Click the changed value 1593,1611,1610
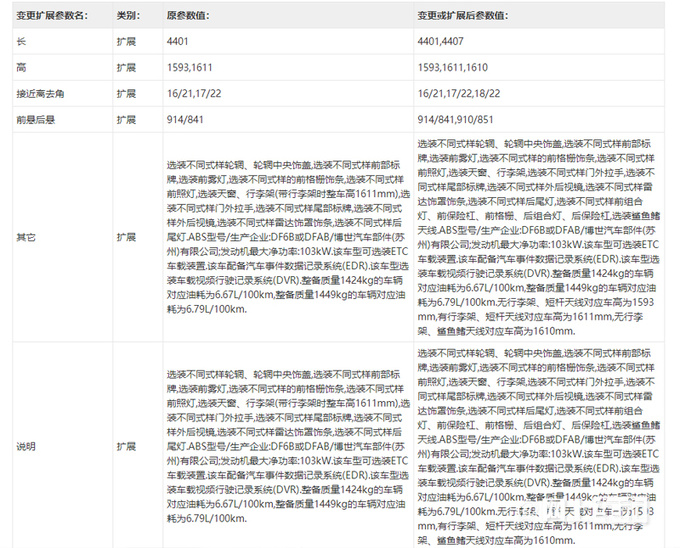Image resolution: width=680 pixels, height=548 pixels. click(x=453, y=68)
